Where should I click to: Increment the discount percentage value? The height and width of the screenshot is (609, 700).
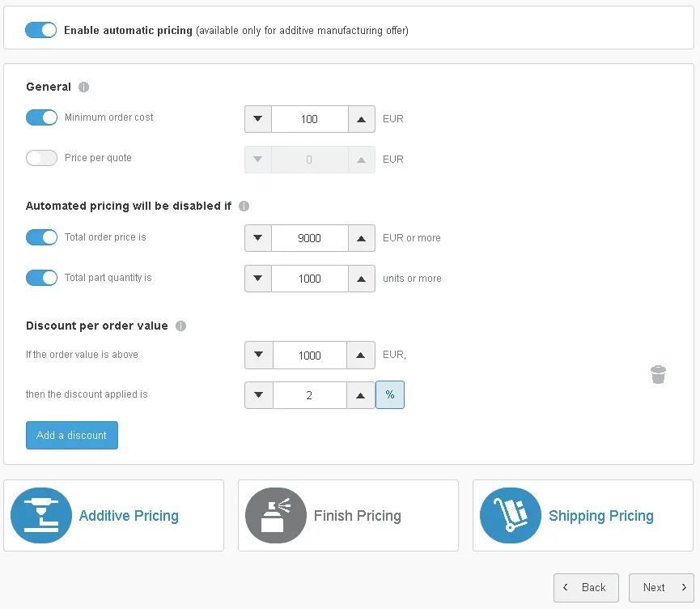tap(361, 394)
